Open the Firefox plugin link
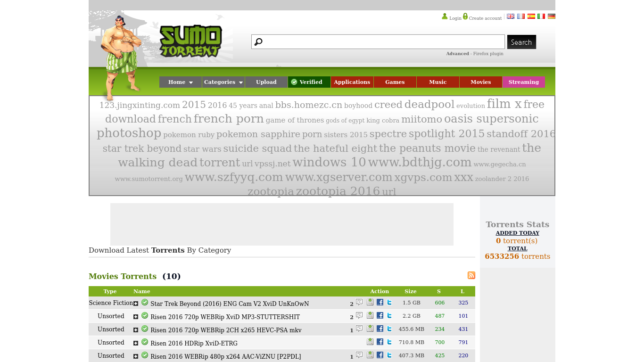This screenshot has height=362, width=644. tap(488, 54)
